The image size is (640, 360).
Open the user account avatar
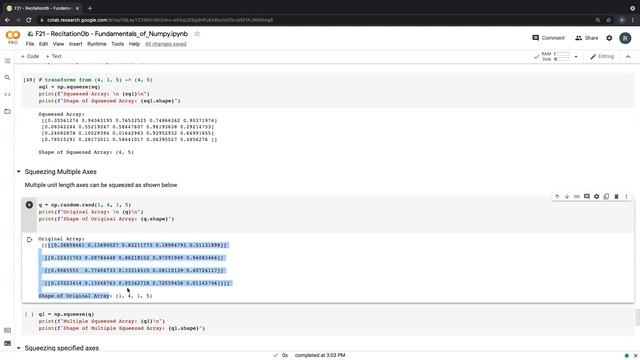(x=625, y=38)
